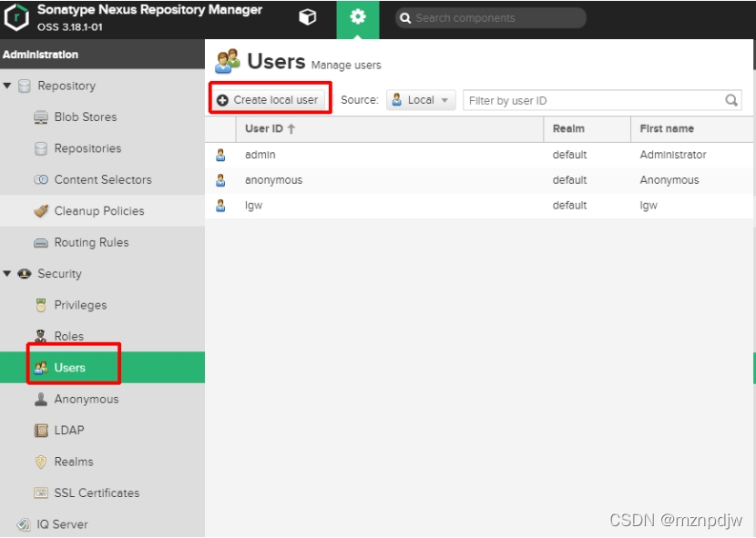Open Content Selectors in the sidebar

point(103,180)
